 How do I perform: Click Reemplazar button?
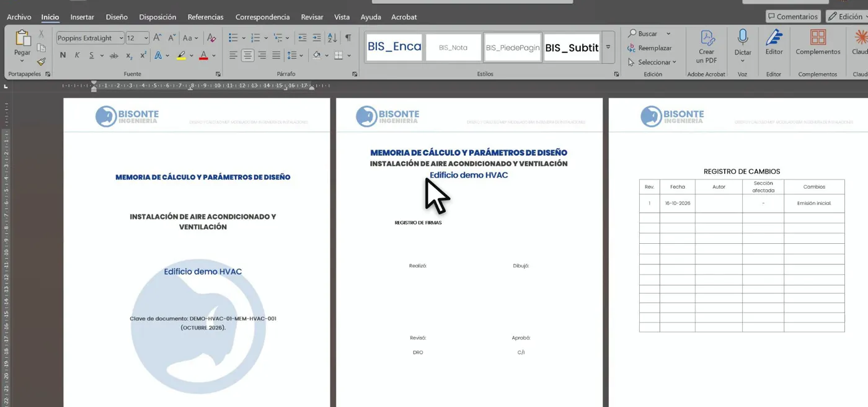pyautogui.click(x=650, y=48)
